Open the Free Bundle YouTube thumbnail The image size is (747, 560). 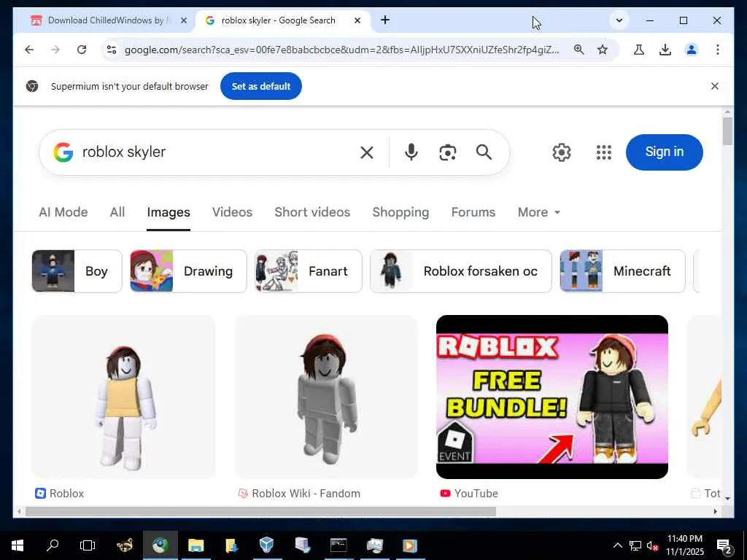(551, 397)
